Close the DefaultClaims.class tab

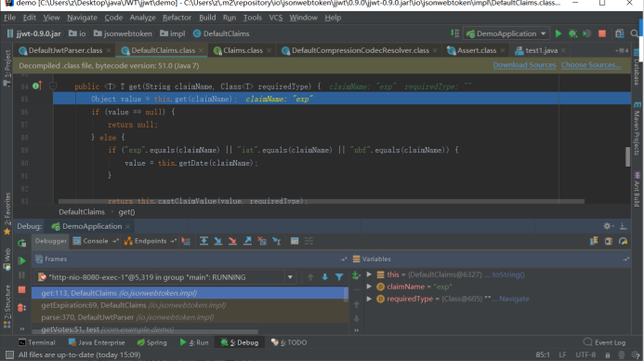(201, 50)
